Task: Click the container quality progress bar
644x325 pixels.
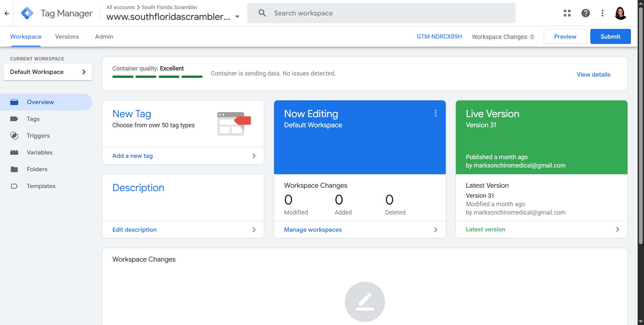Action: 157,77
